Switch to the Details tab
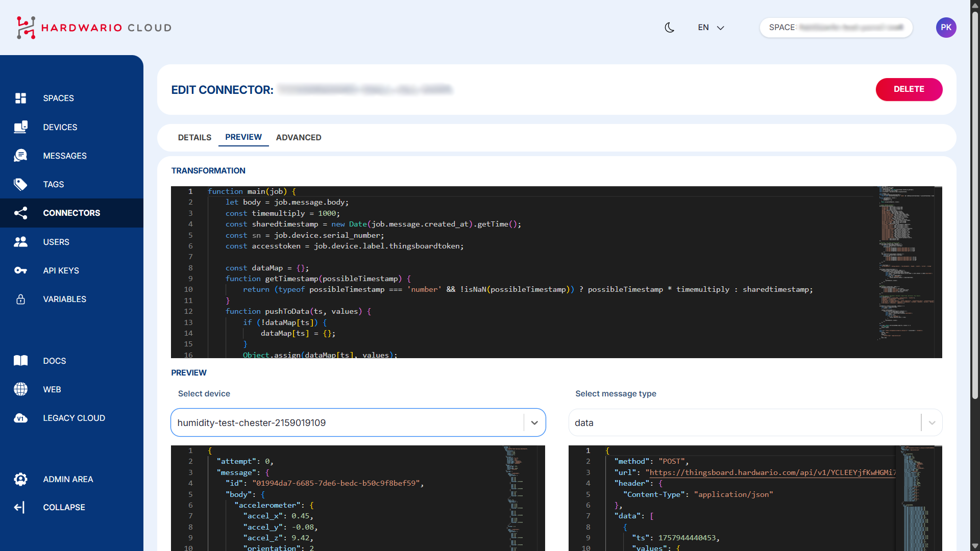980x551 pixels. [x=194, y=137]
